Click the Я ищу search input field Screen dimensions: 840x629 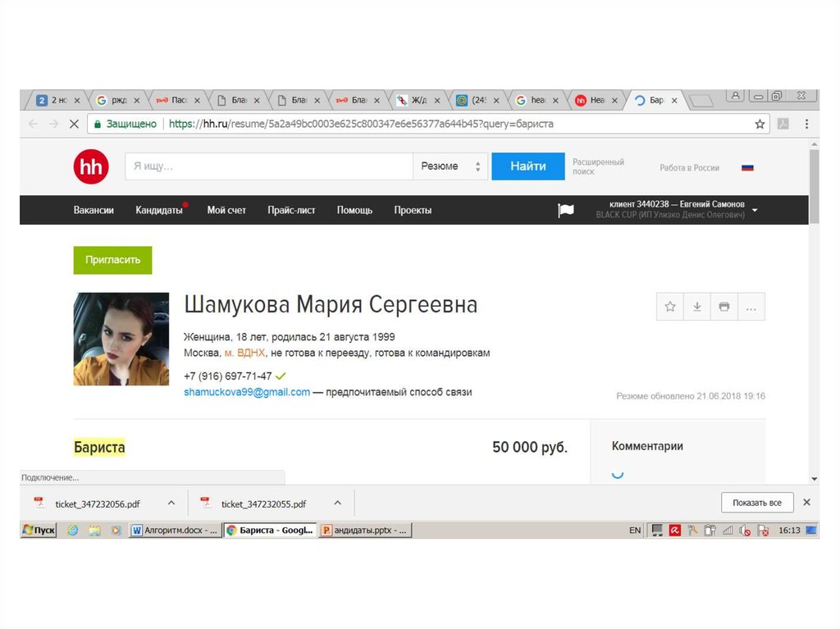268,166
